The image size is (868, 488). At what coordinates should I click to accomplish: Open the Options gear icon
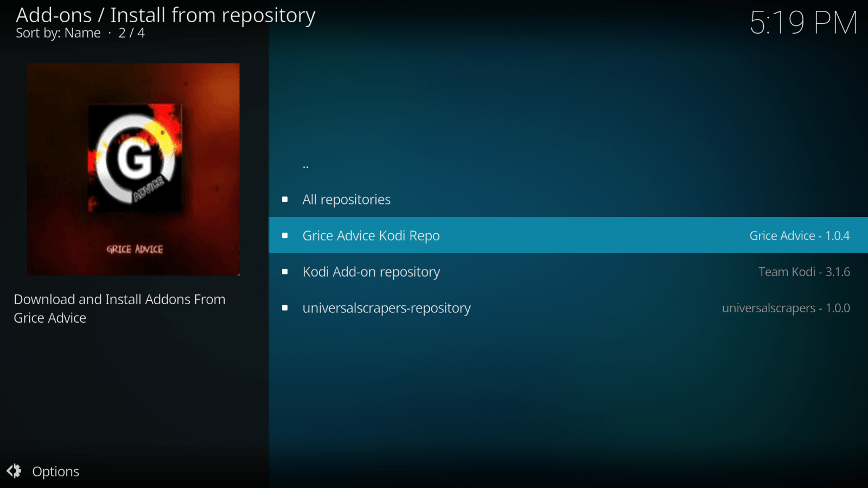point(14,471)
